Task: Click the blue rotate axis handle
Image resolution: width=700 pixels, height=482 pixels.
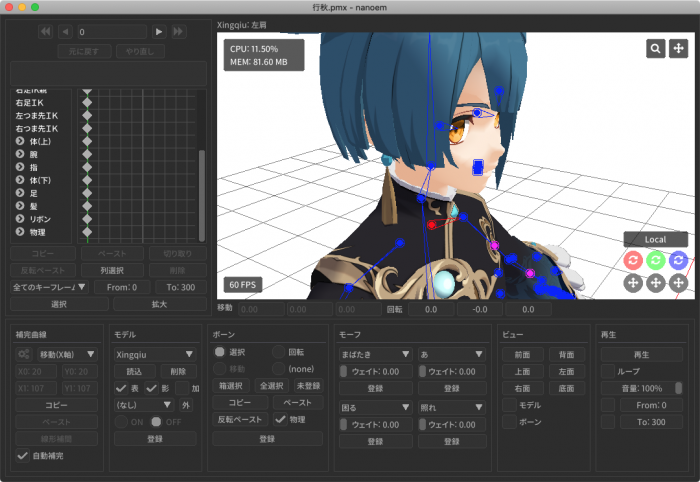Action: pyautogui.click(x=678, y=260)
